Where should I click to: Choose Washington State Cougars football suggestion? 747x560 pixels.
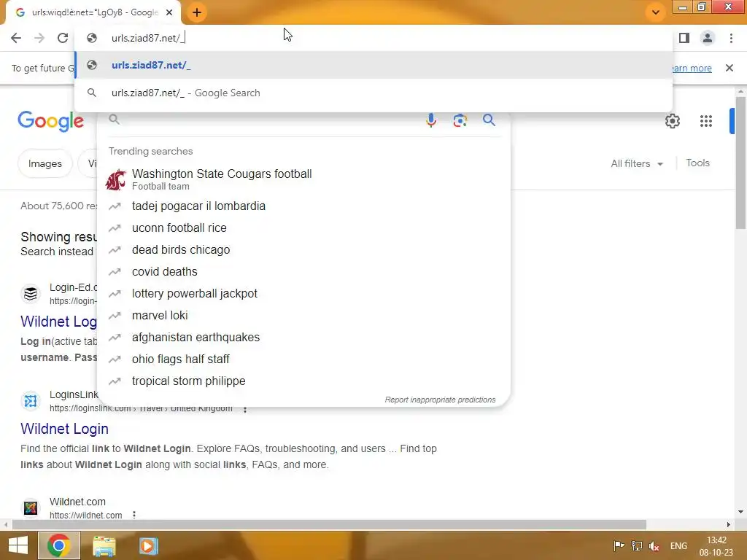[303, 179]
